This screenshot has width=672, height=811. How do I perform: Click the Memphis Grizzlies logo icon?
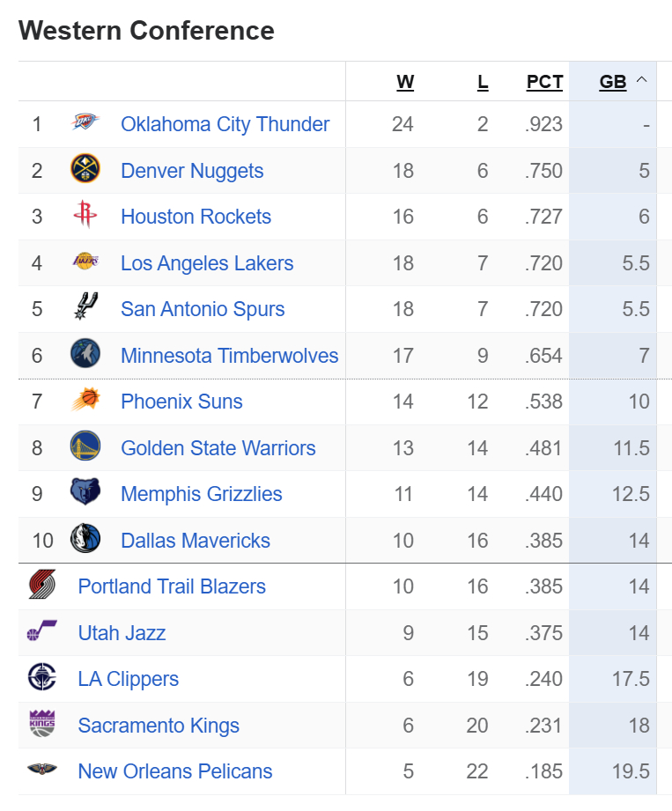[x=85, y=494]
